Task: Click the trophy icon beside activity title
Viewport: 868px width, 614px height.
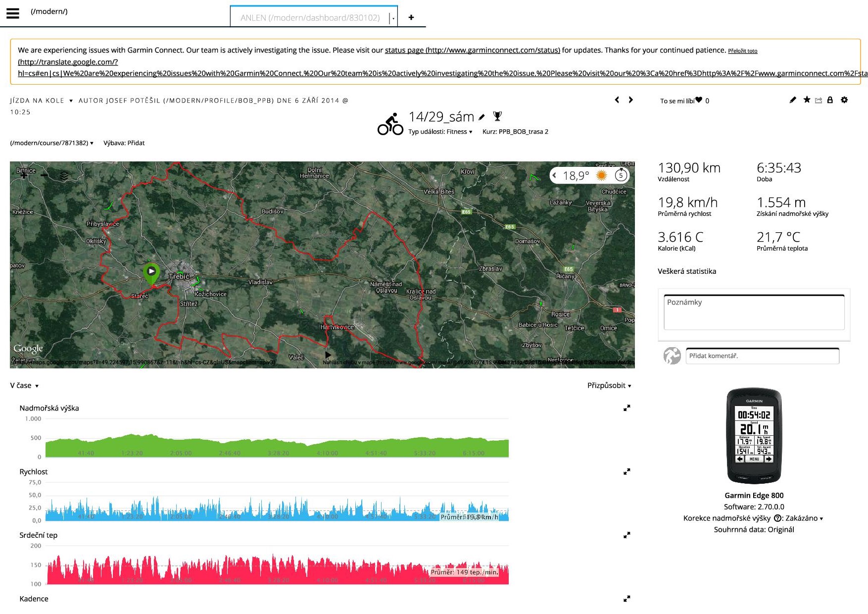Action: [498, 116]
